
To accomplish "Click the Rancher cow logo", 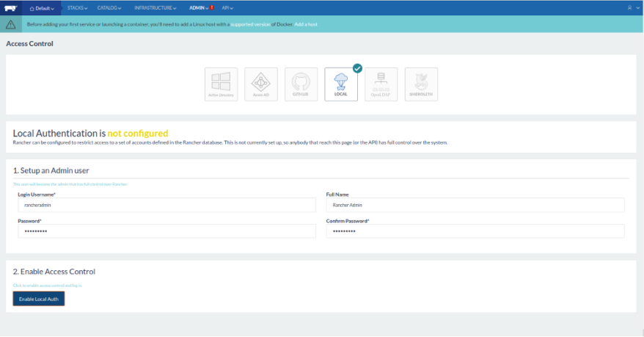I will point(10,7).
